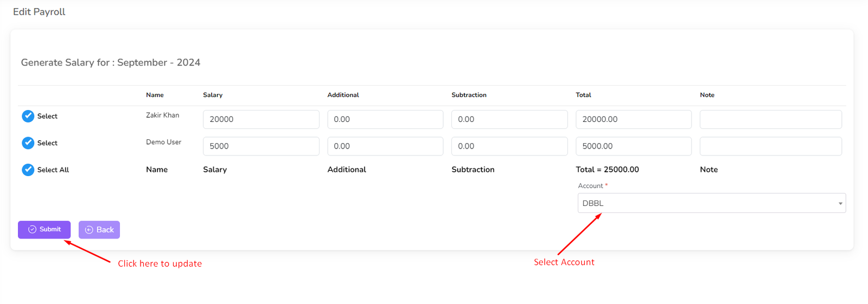Click Zakir Khan's Subtraction amount field
The width and height of the screenshot is (868, 304).
tap(509, 119)
